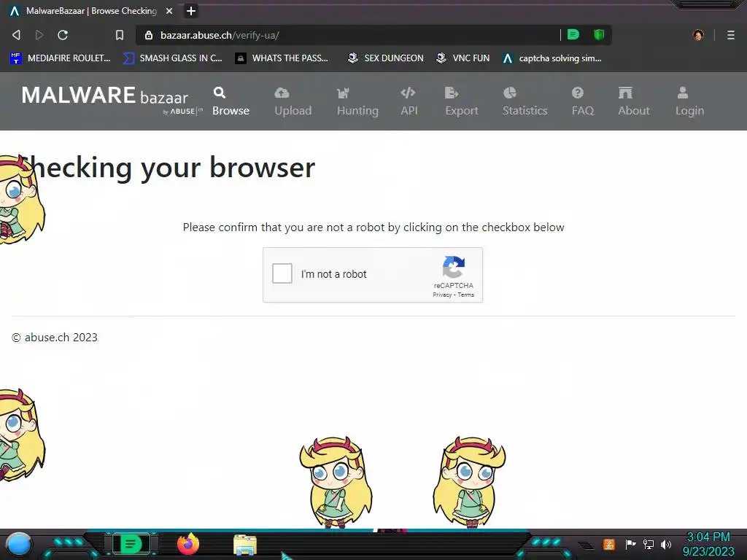The image size is (747, 560).
Task: Click the green chat extension icon in toolbar
Action: pos(573,35)
